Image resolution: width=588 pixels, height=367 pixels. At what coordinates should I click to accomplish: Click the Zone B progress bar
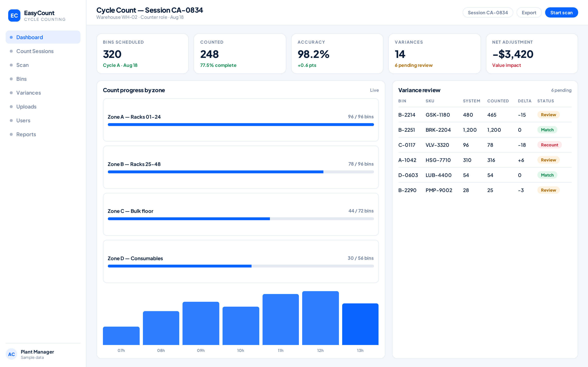pyautogui.click(x=241, y=172)
